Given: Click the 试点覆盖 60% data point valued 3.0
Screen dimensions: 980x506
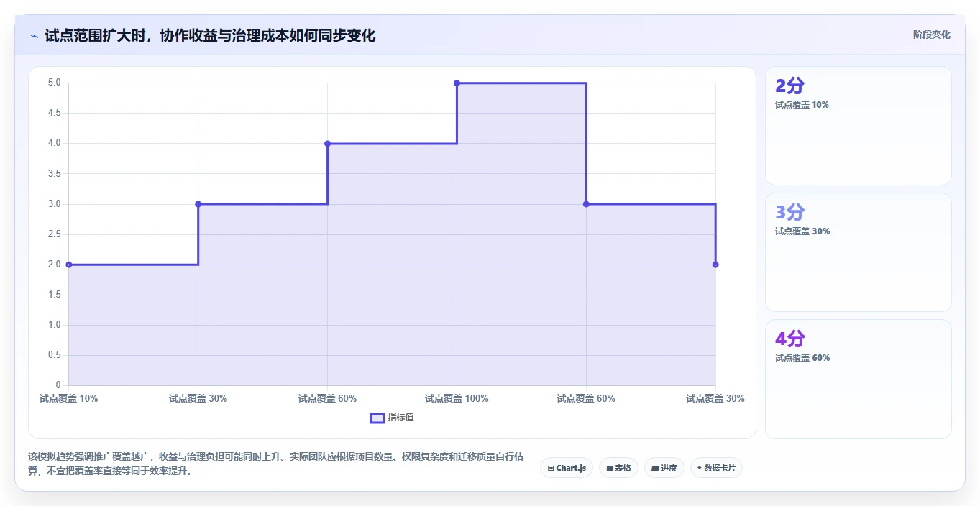Looking at the screenshot, I should (x=586, y=204).
